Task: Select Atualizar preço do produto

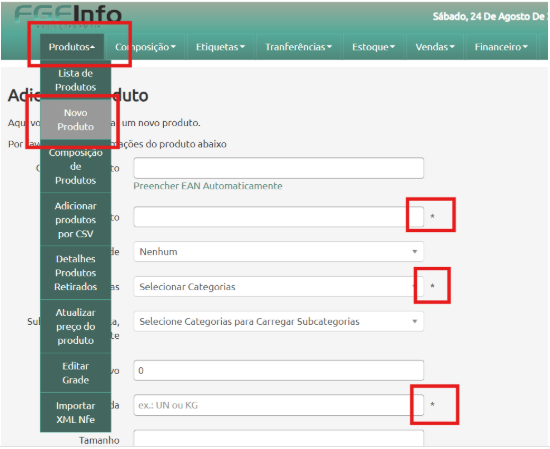Action: click(76, 326)
